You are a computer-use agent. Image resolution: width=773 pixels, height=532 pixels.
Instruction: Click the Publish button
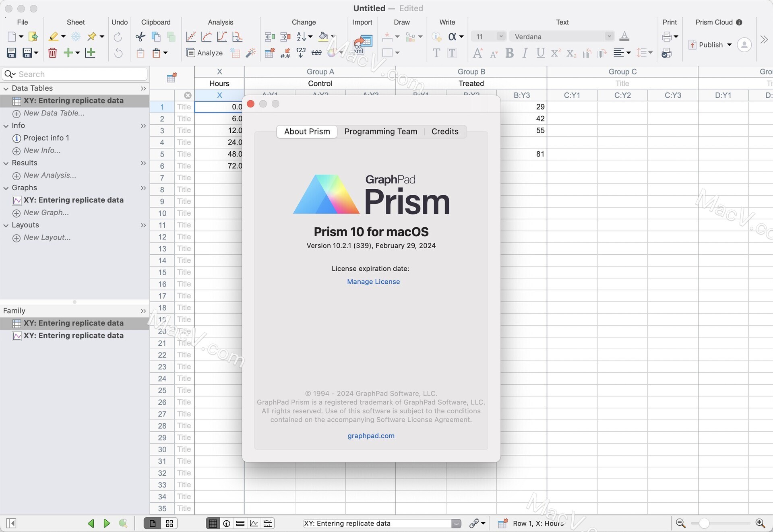point(706,45)
